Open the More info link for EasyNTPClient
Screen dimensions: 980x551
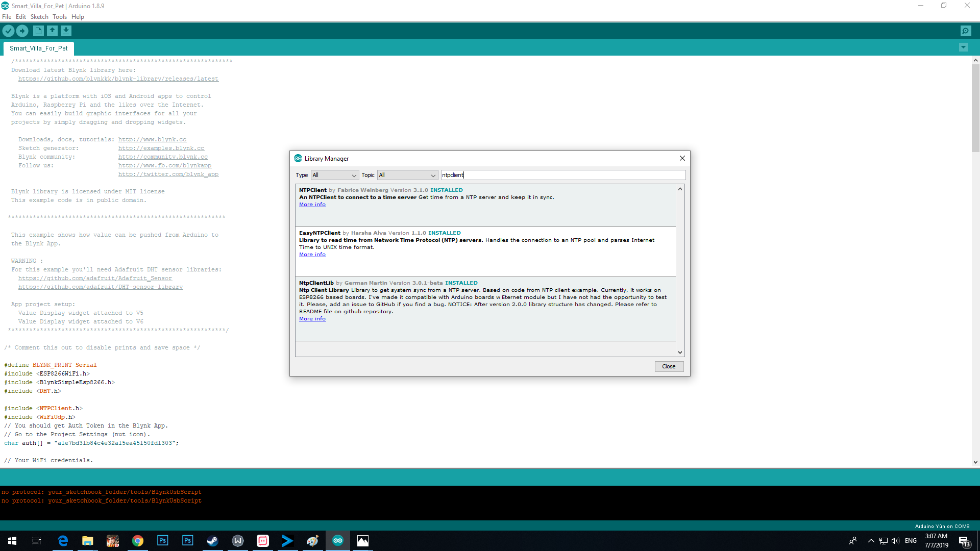click(x=312, y=255)
